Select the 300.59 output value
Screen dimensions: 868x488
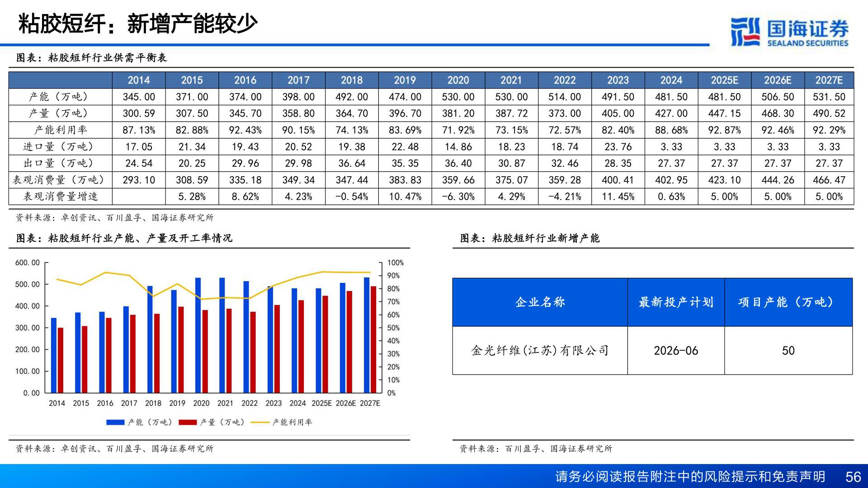tap(139, 113)
